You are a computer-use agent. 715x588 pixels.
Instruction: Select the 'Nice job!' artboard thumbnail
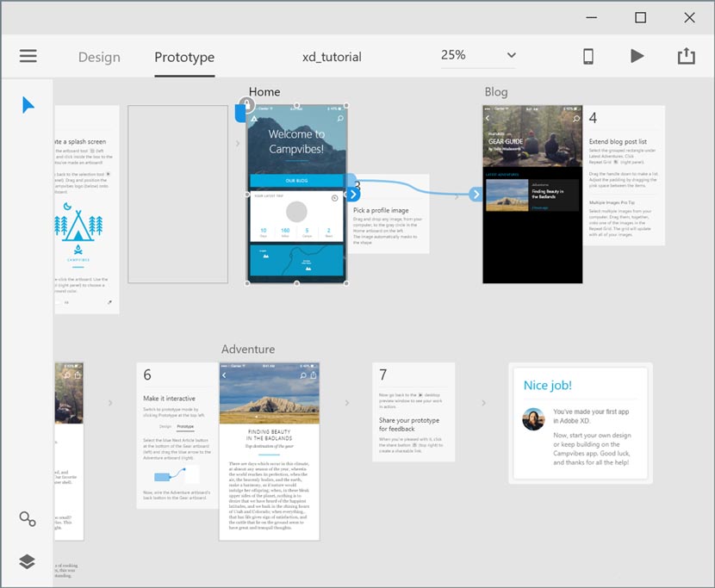tap(580, 422)
